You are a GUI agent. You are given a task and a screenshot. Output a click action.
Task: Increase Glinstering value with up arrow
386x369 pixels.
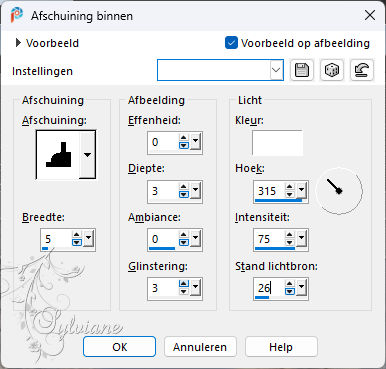coord(184,284)
